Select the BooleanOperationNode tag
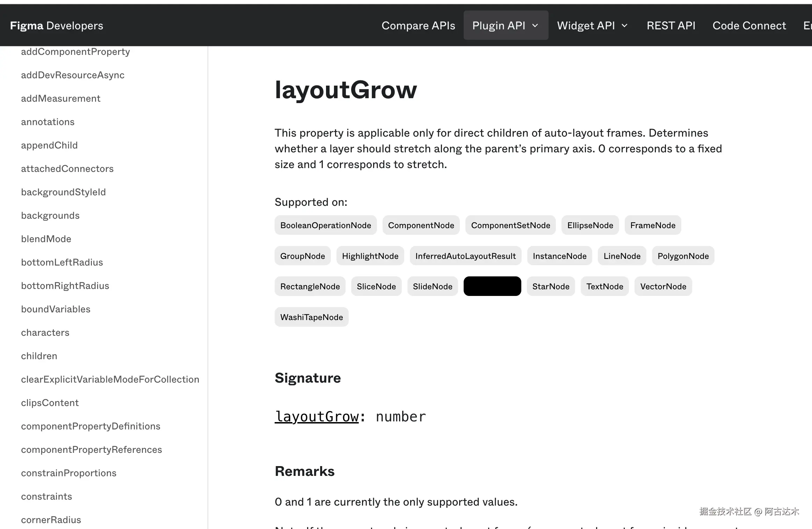 pyautogui.click(x=325, y=225)
